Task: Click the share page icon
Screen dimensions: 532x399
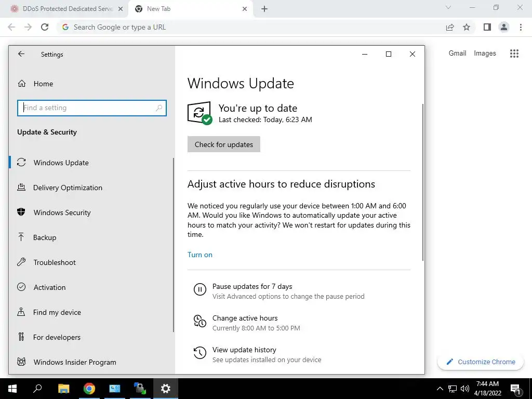Action: [450, 27]
